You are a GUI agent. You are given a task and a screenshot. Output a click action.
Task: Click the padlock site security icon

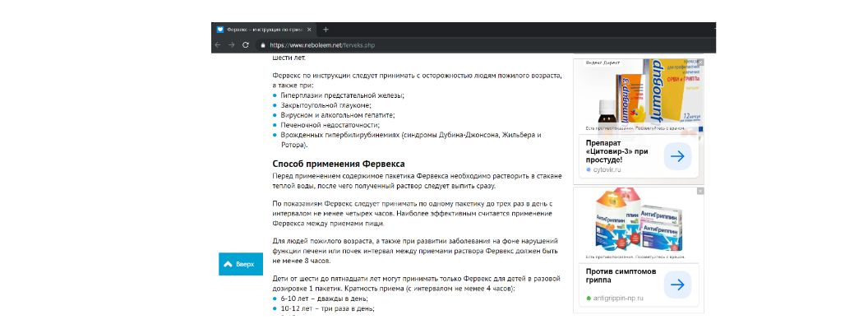pyautogui.click(x=263, y=45)
